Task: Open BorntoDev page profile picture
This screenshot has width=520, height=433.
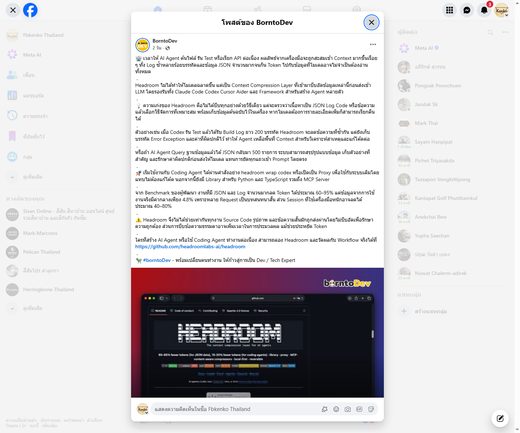Action: tap(142, 45)
